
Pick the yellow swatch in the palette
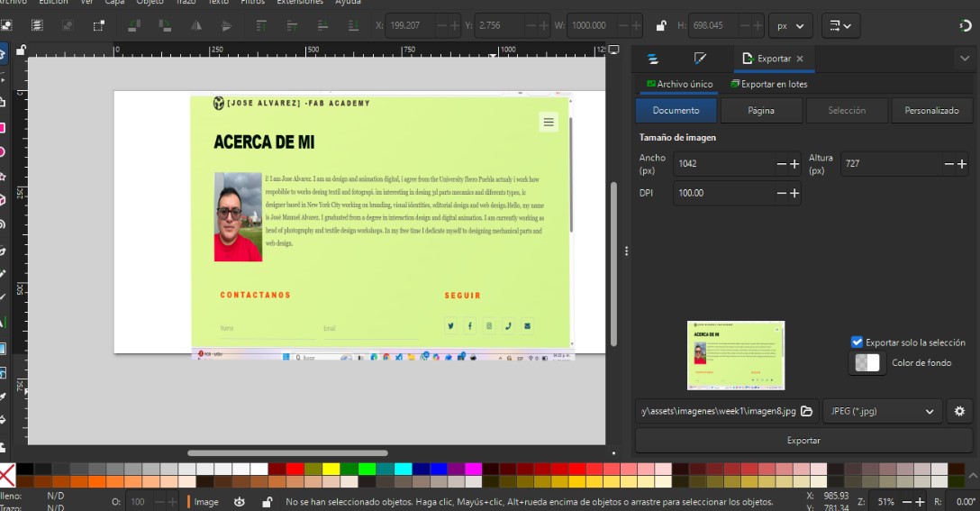coord(331,469)
